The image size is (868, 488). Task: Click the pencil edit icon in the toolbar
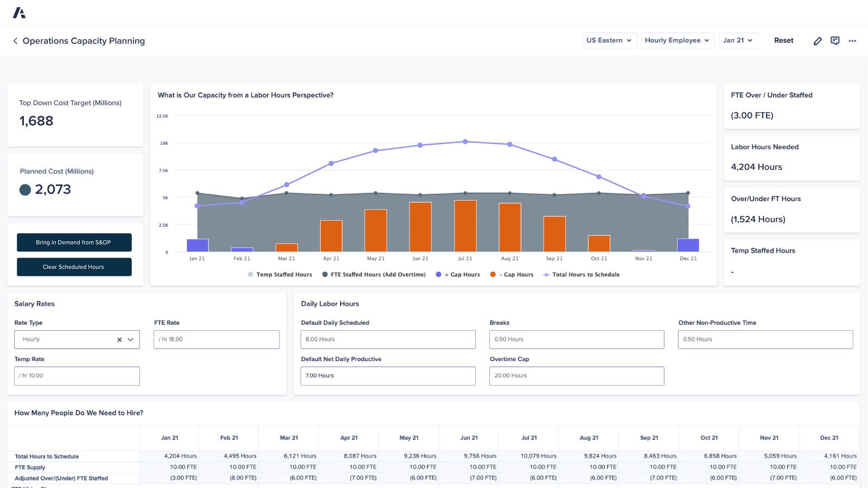point(818,41)
